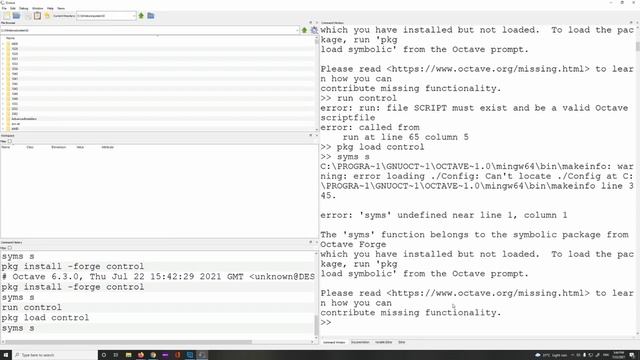
Task: Click the taskbar clock
Action: [618, 355]
